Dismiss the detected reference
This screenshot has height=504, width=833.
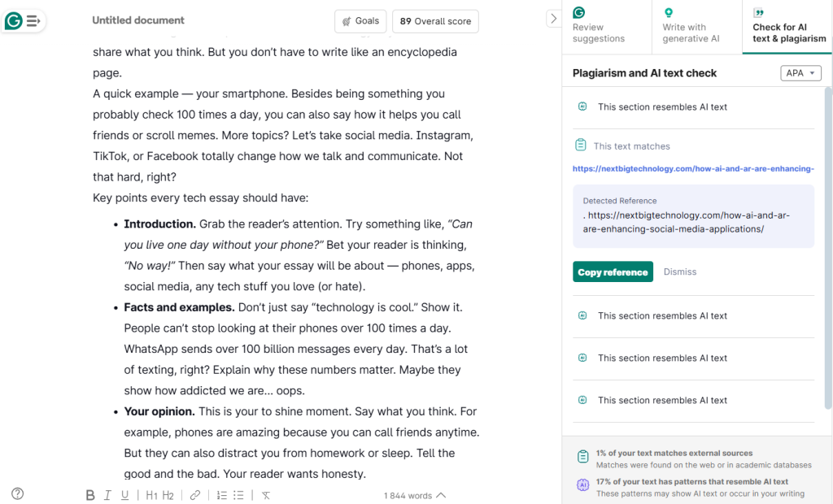679,272
